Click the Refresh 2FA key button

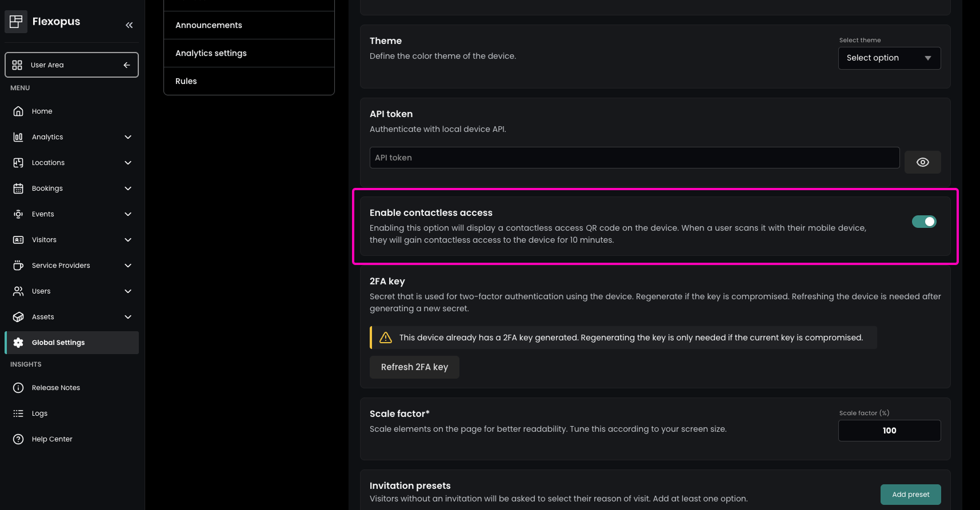(x=414, y=367)
